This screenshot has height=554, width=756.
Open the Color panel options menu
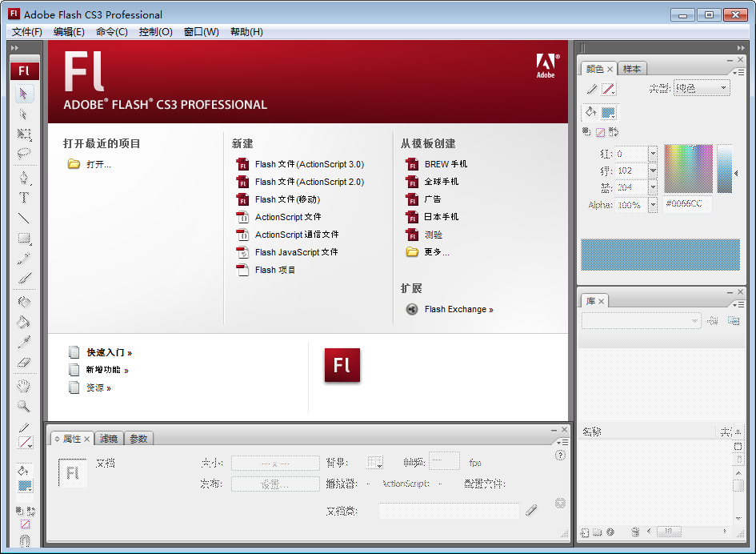738,72
